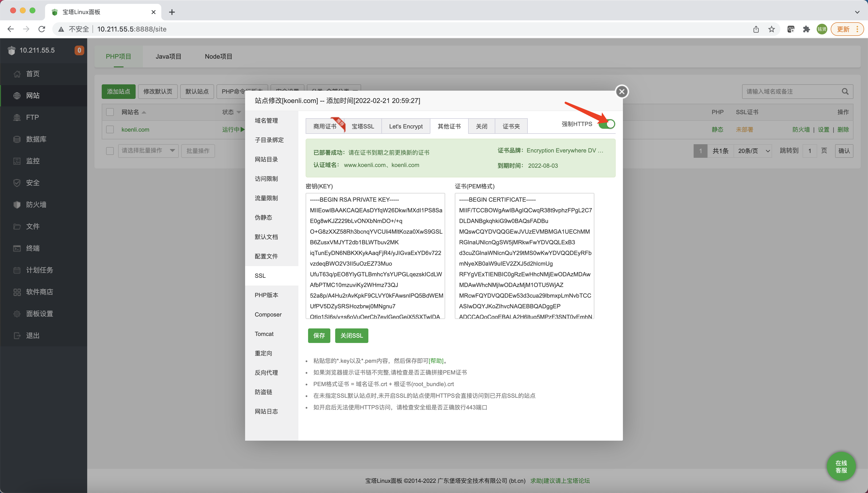Click the 面板设置 gear icon
The width and height of the screenshot is (868, 493).
pyautogui.click(x=17, y=314)
